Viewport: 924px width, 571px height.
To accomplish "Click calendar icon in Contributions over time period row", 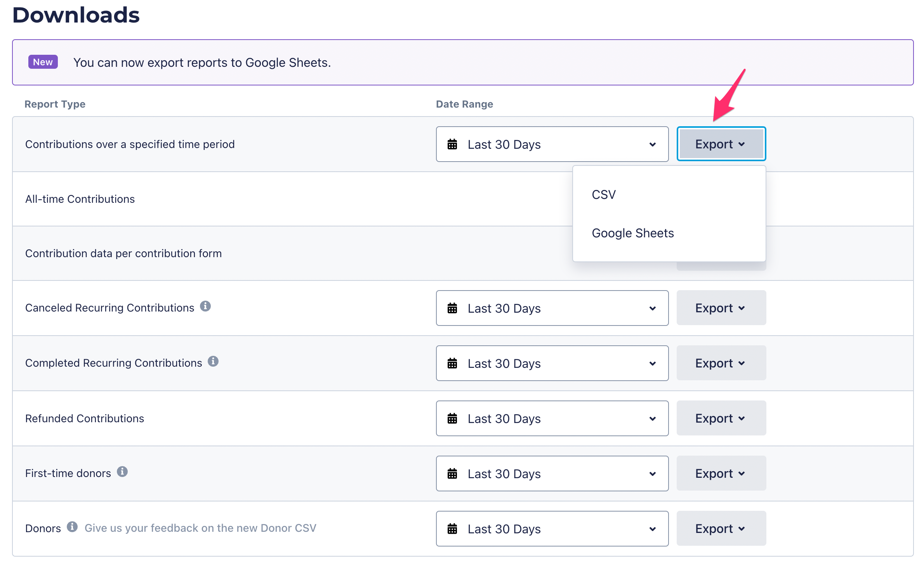I will pos(452,144).
